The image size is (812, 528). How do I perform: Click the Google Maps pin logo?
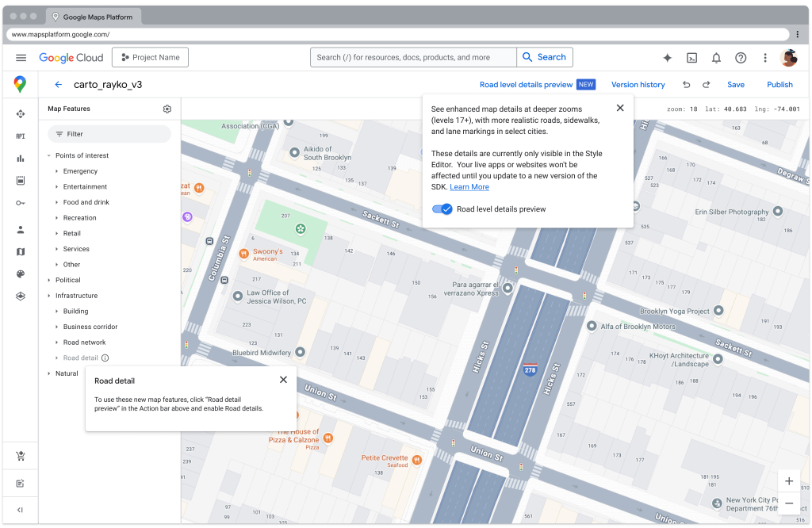pos(20,84)
